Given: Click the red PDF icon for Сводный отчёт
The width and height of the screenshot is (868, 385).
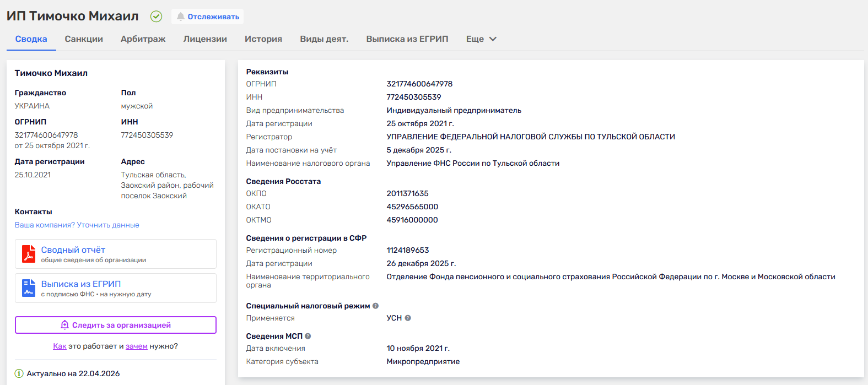Looking at the screenshot, I should (29, 254).
